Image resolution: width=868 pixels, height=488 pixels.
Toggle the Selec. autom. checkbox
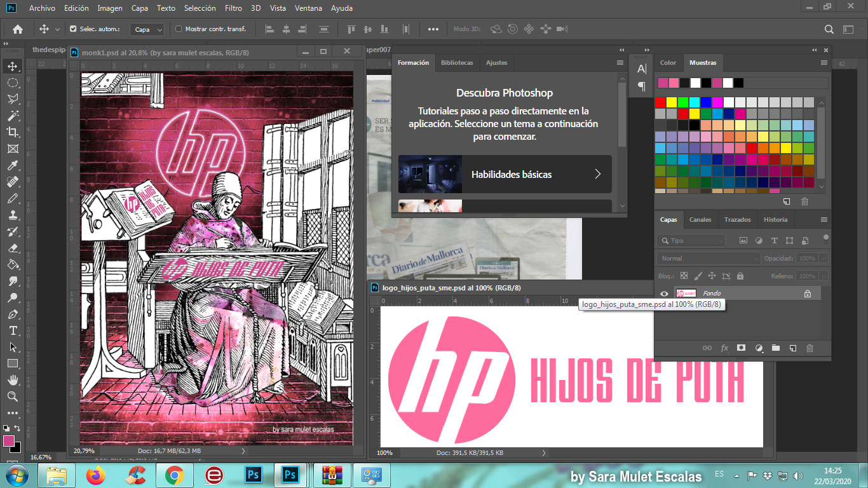73,29
